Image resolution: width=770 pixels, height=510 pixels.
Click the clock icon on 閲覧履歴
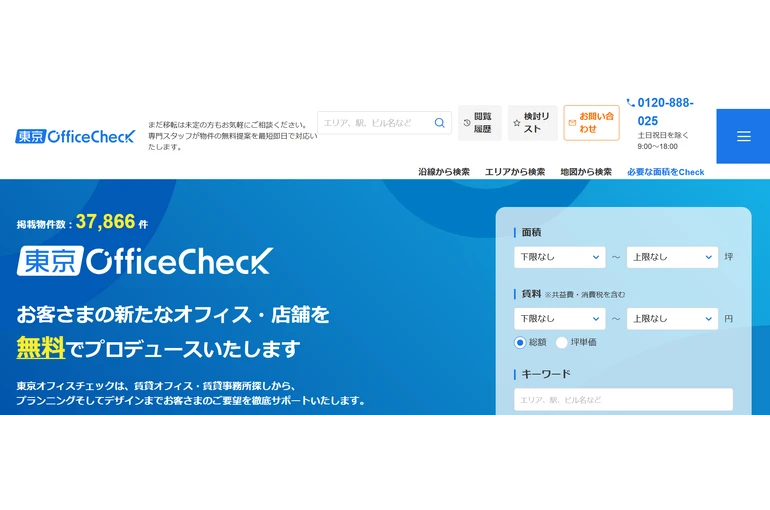[x=467, y=123]
